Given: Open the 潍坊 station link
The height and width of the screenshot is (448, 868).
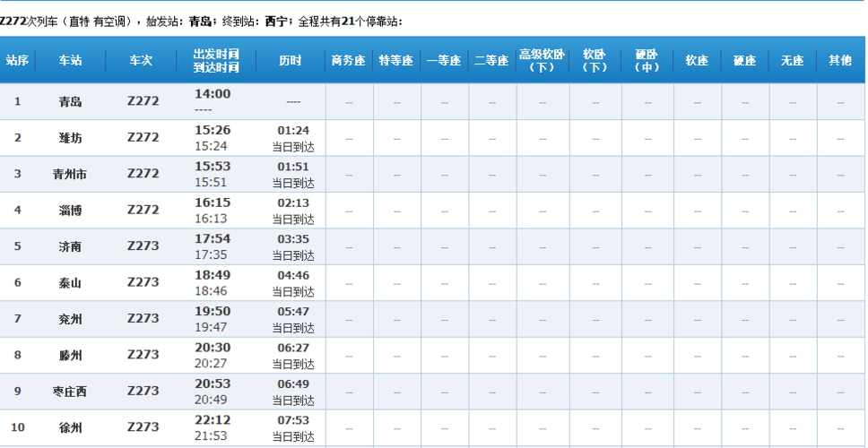Looking at the screenshot, I should pos(70,138).
